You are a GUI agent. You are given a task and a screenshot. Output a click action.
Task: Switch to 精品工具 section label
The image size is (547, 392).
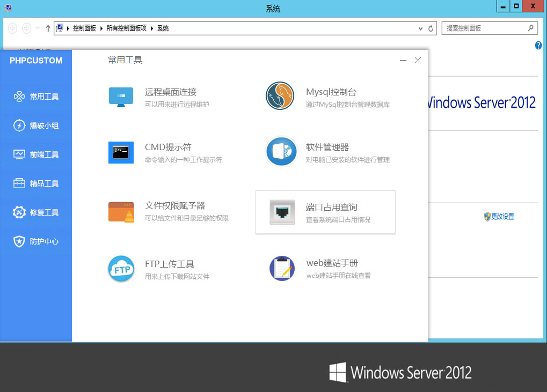click(x=44, y=183)
